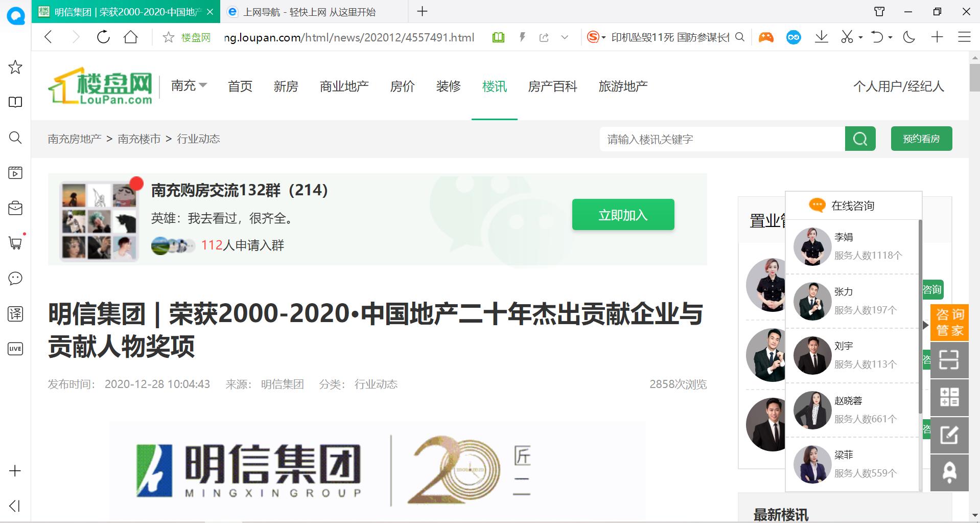This screenshot has width=980, height=523.
Task: Expand address bar dropdown chevron
Action: [x=565, y=37]
